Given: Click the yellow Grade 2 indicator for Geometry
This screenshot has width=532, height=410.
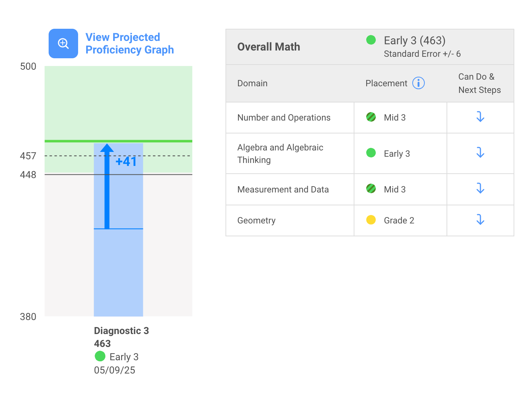Looking at the screenshot, I should (371, 219).
